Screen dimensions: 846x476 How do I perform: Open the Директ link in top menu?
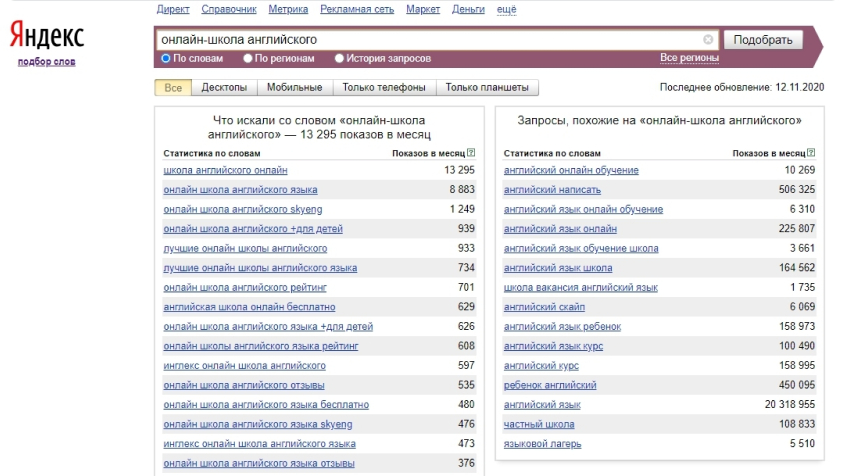[173, 9]
